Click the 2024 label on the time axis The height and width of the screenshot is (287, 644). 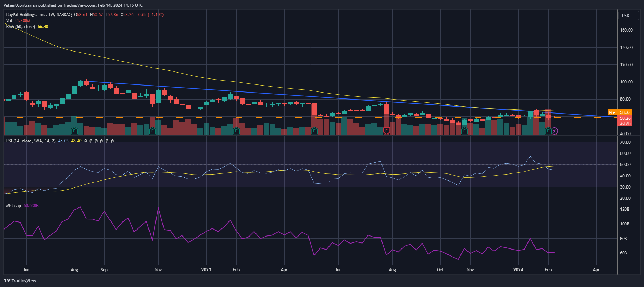(x=518, y=270)
